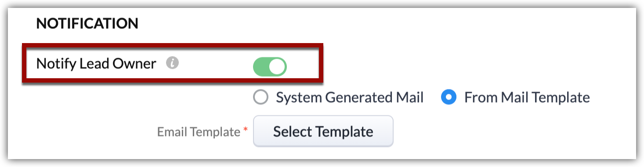
Task: Switch mail type to System Generated Mail
Action: point(260,98)
